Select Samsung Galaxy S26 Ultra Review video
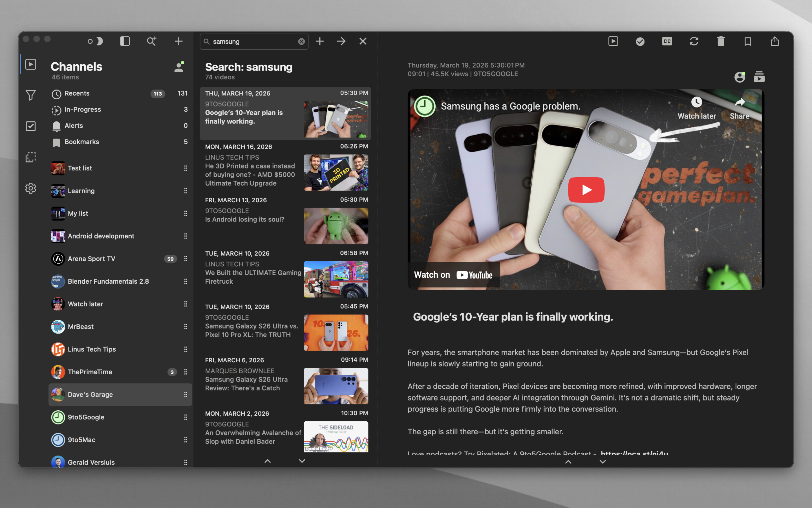This screenshot has width=812, height=508. point(285,381)
